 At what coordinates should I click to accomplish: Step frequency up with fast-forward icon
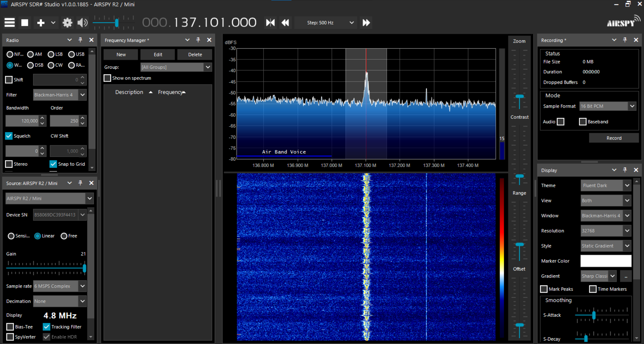click(366, 22)
